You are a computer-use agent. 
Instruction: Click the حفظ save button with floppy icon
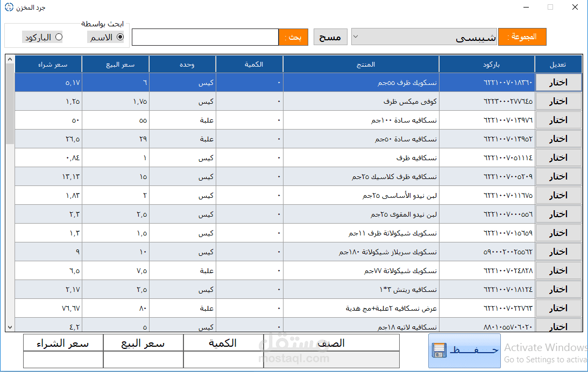pos(464,350)
